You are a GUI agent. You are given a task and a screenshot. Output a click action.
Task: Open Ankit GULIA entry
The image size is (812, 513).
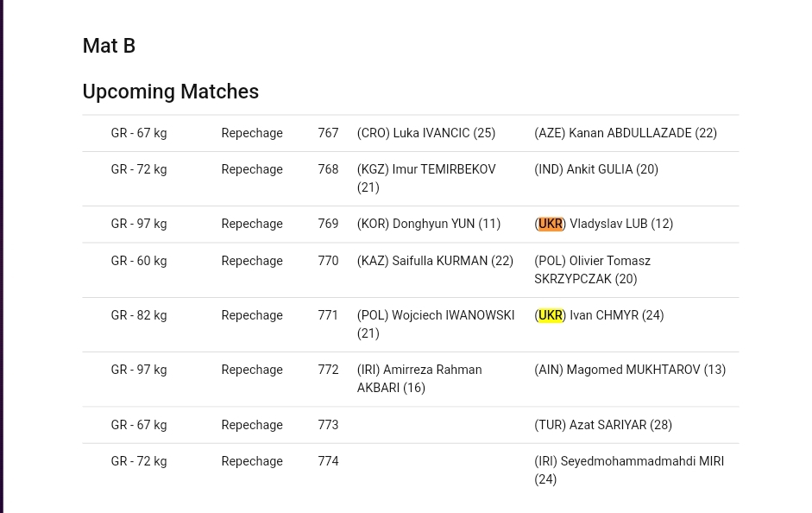[596, 169]
